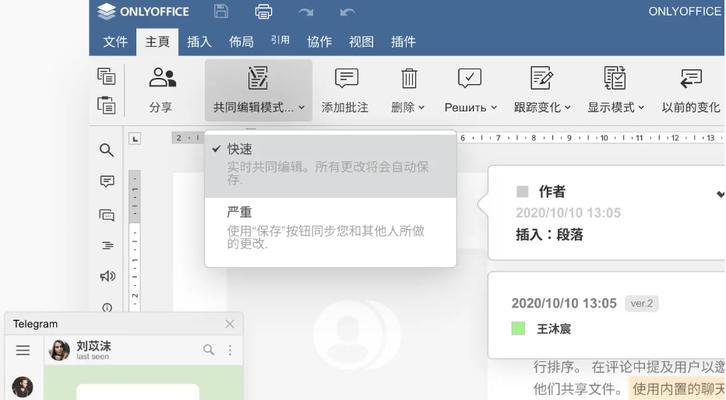Switch to 佈局 layout tab
The width and height of the screenshot is (726, 400).
(x=241, y=42)
